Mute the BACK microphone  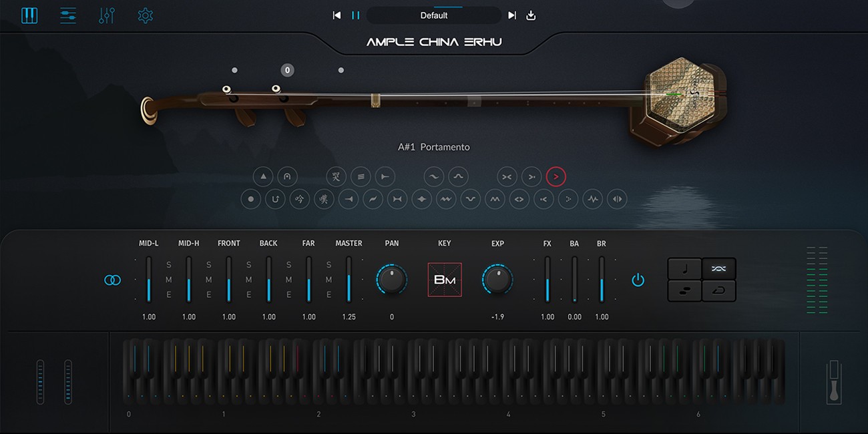click(x=289, y=280)
